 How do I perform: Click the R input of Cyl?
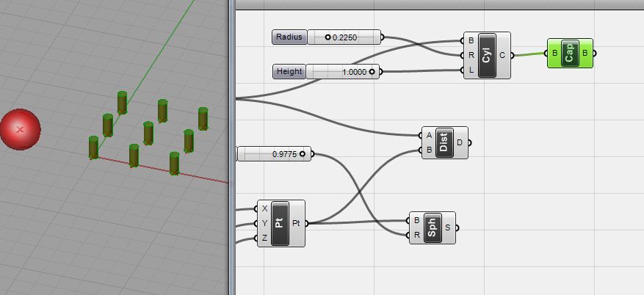pos(471,55)
